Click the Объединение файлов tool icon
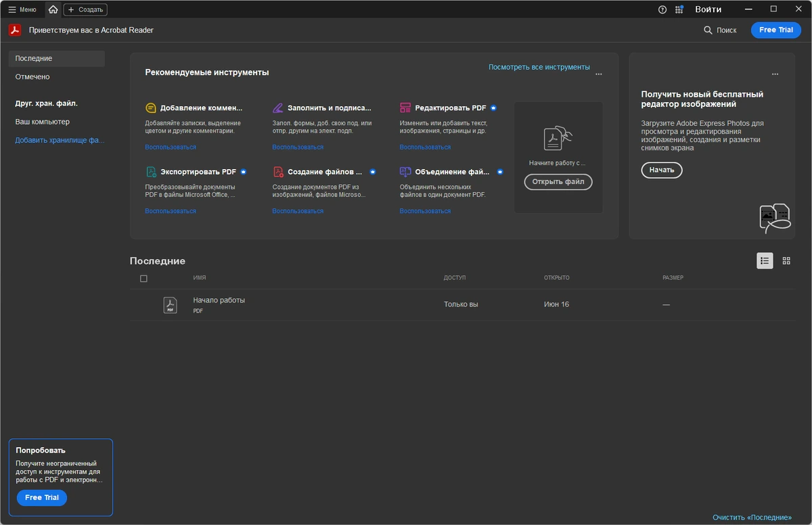The image size is (812, 525). (x=405, y=172)
